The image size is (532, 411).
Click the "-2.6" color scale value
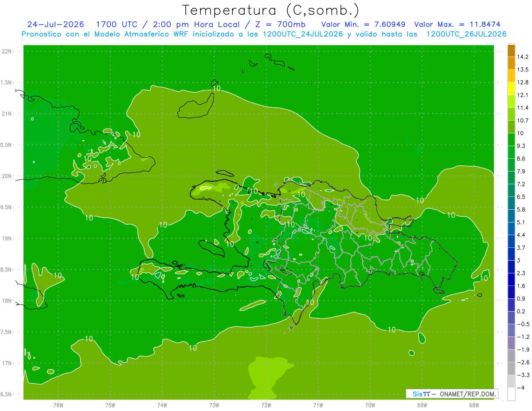523,362
